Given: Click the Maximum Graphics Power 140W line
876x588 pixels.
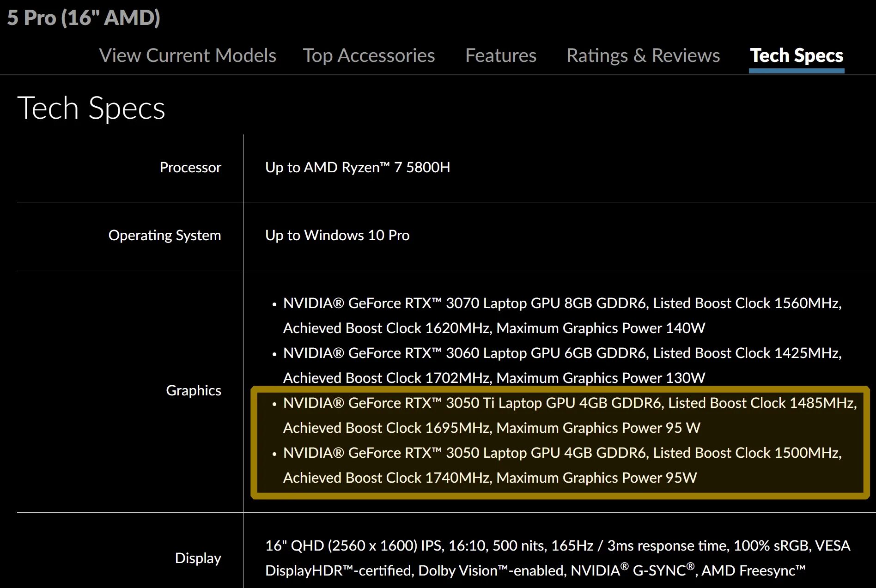Looking at the screenshot, I should click(x=494, y=328).
